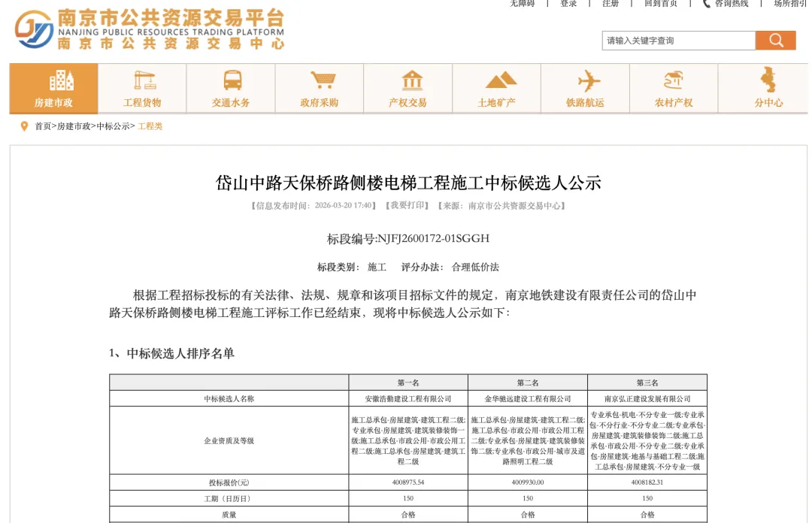Open the 产权交易 tab label

coord(408,102)
